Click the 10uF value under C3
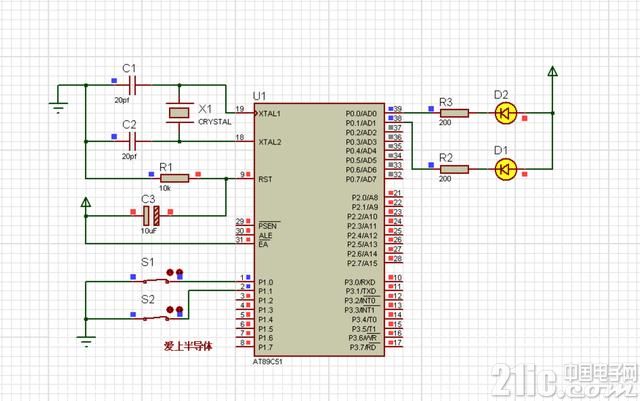 coord(149,231)
